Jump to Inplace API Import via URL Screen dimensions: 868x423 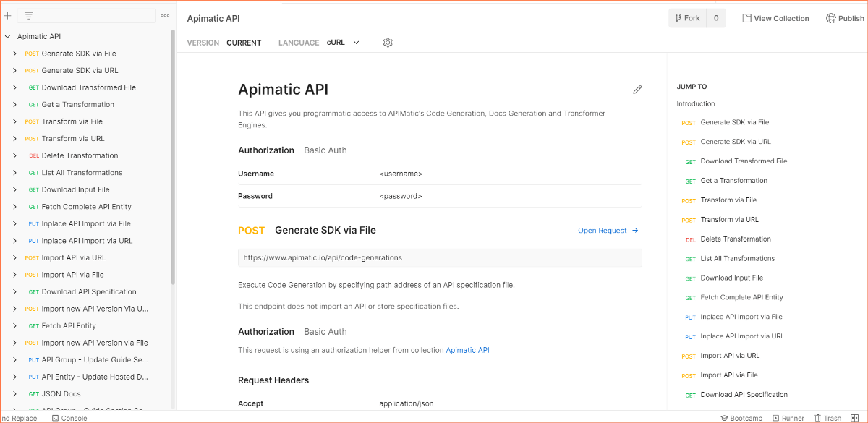[x=742, y=336]
